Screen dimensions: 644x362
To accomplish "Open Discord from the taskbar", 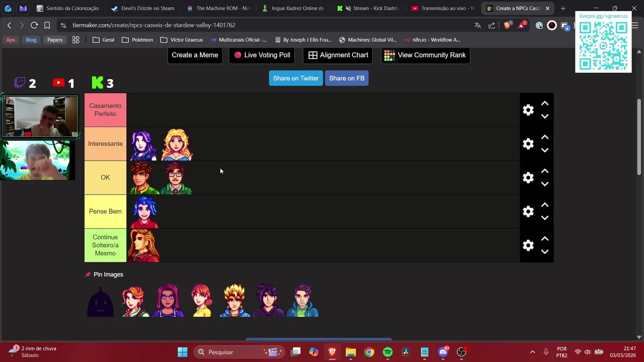I will (443, 352).
